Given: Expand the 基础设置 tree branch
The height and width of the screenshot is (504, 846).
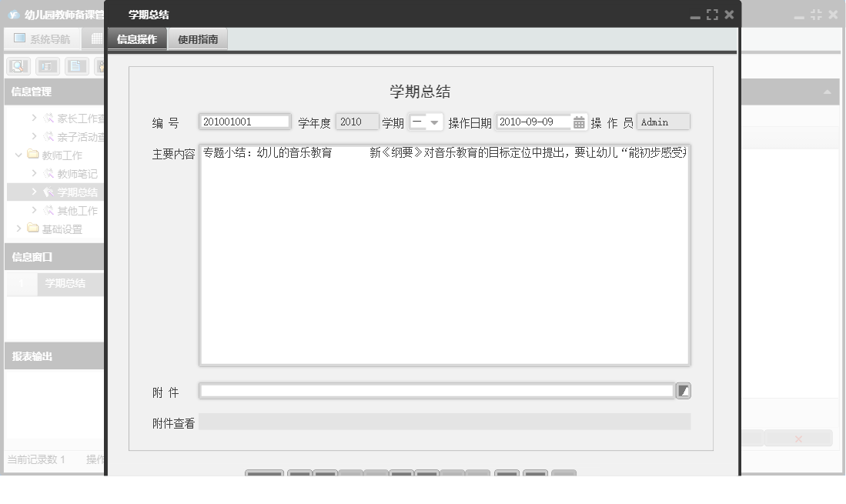Looking at the screenshot, I should [x=18, y=228].
